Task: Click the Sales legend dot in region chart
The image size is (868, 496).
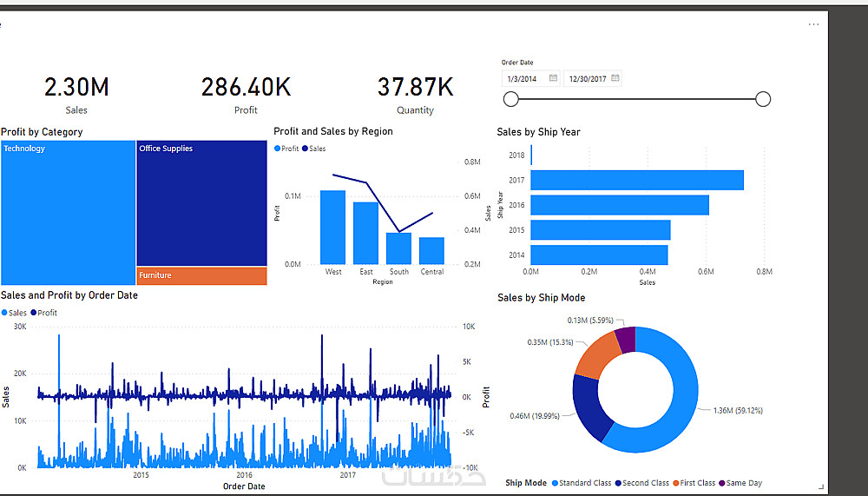Action: point(305,149)
